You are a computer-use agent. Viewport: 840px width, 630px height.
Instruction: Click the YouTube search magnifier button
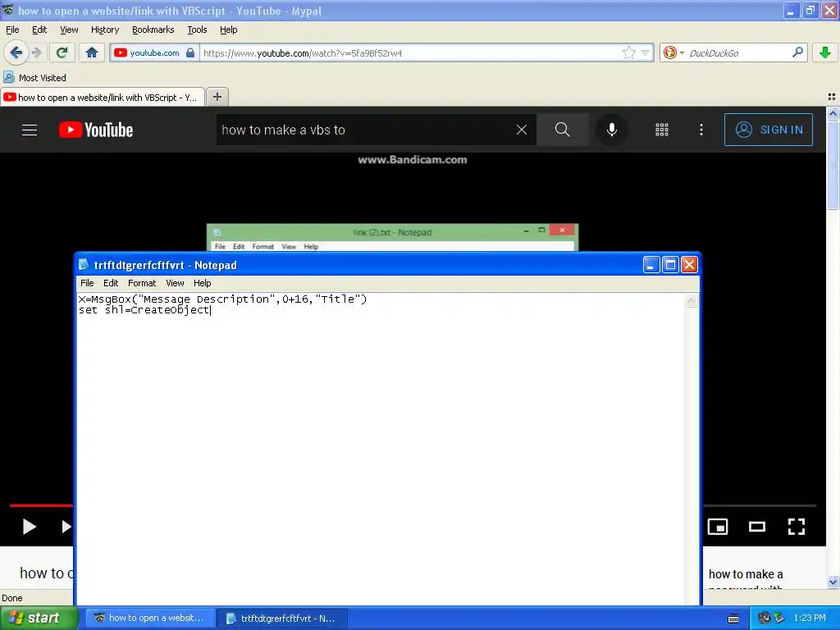[x=562, y=130]
